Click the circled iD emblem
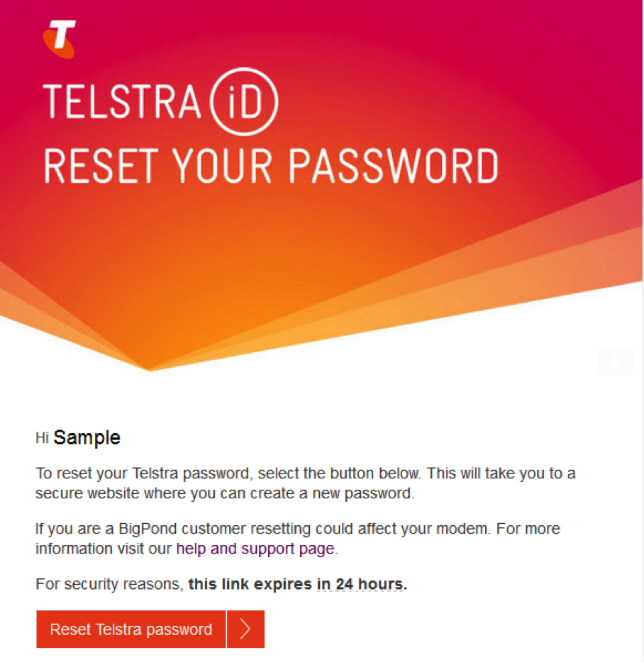Image resolution: width=644 pixels, height=662 pixels. pos(244,102)
